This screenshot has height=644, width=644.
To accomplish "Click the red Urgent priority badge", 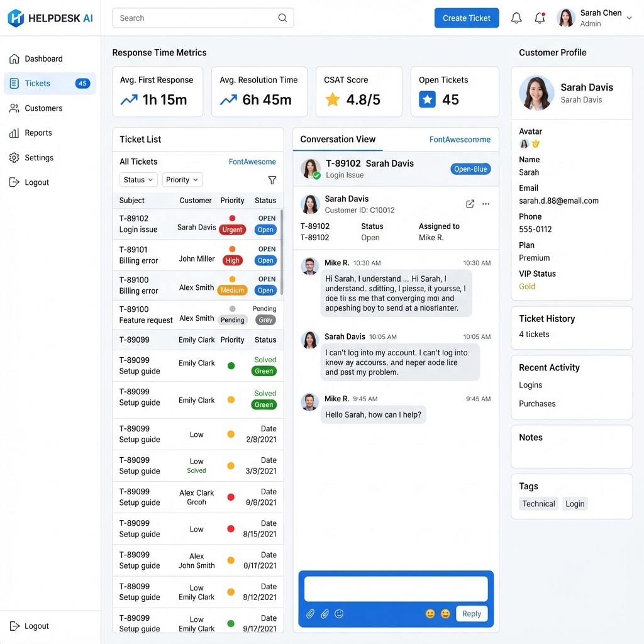I will click(233, 230).
